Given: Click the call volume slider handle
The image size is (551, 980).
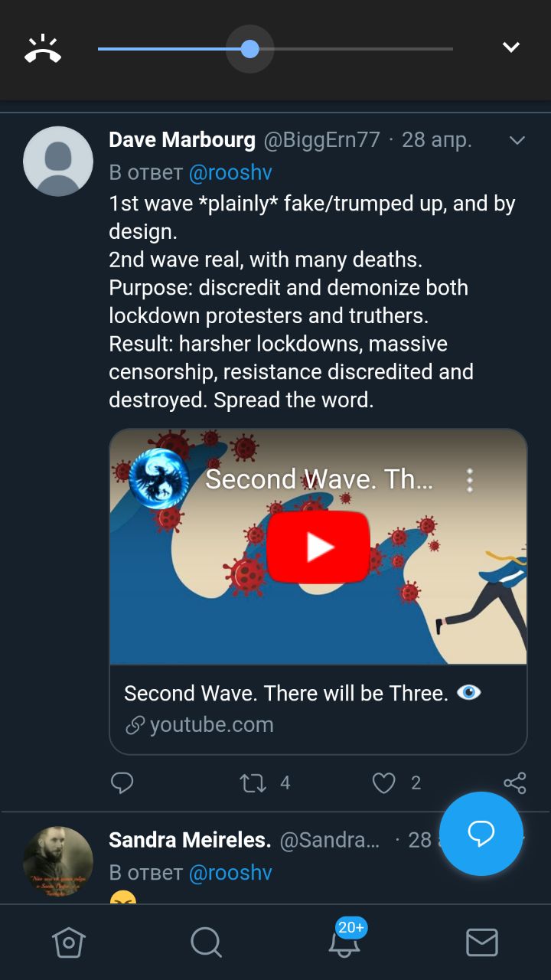Looking at the screenshot, I should 250,49.
